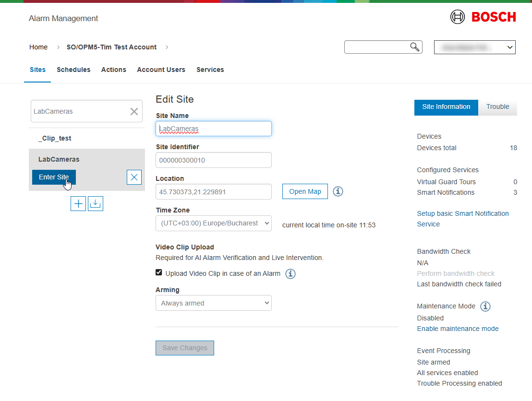Click the search magnifier icon
This screenshot has width=532, height=401.
414,47
